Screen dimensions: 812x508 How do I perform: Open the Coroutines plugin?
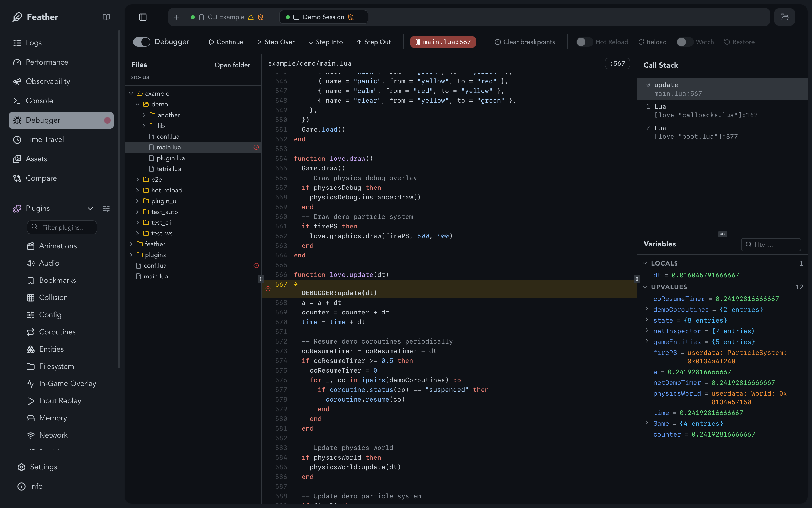point(57,332)
